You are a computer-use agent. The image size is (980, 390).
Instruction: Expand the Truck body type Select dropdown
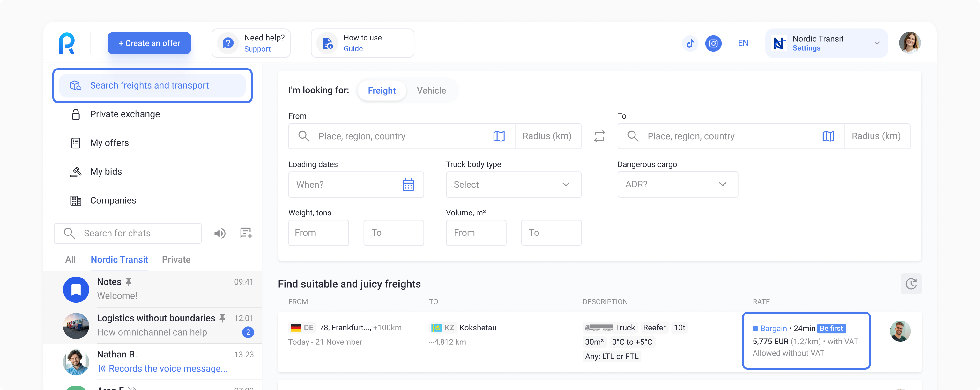tap(513, 185)
